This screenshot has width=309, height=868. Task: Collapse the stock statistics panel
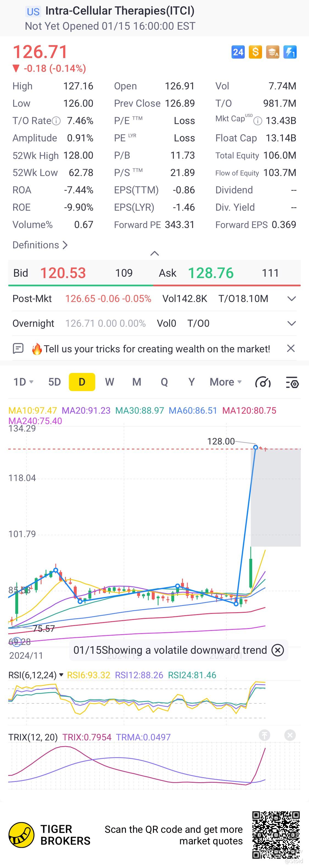pos(154,253)
